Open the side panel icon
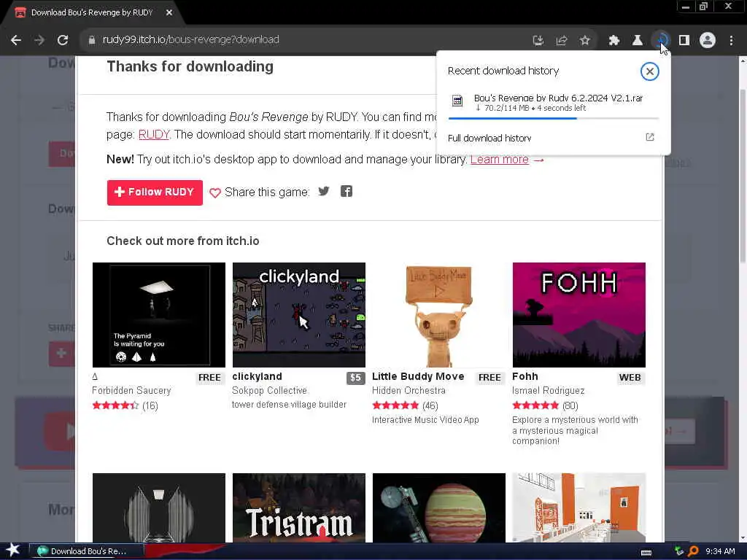The height and width of the screenshot is (560, 747). pyautogui.click(x=684, y=41)
